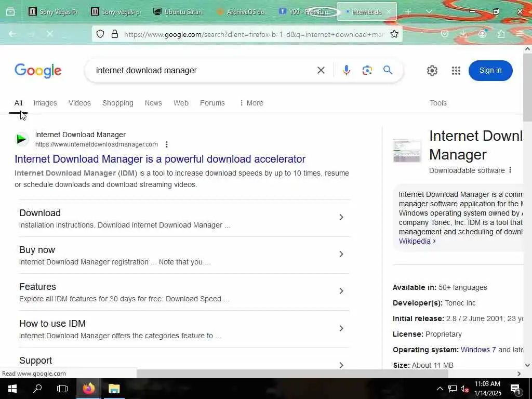Stop loading the current page
Image resolution: width=532 pixels, height=399 pixels.
[49, 34]
